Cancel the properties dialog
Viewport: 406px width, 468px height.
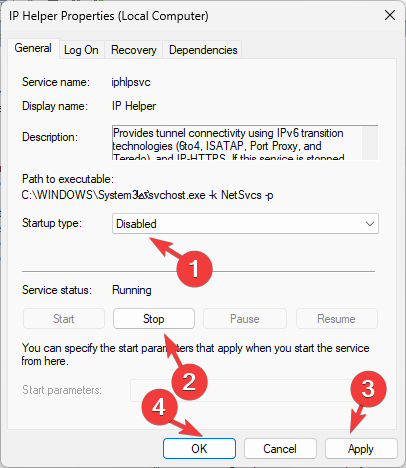point(280,449)
